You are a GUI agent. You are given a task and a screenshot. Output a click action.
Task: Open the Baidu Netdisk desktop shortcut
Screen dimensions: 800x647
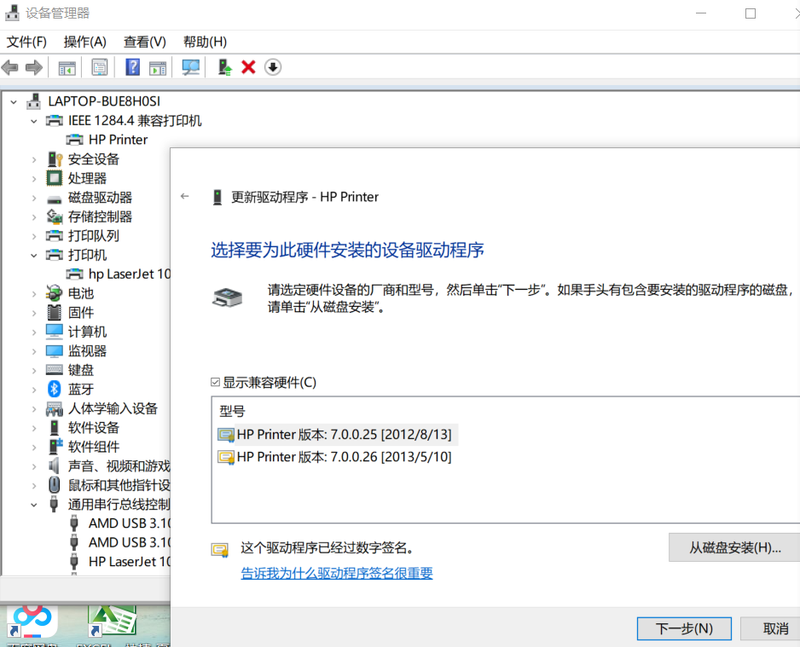tap(32, 623)
